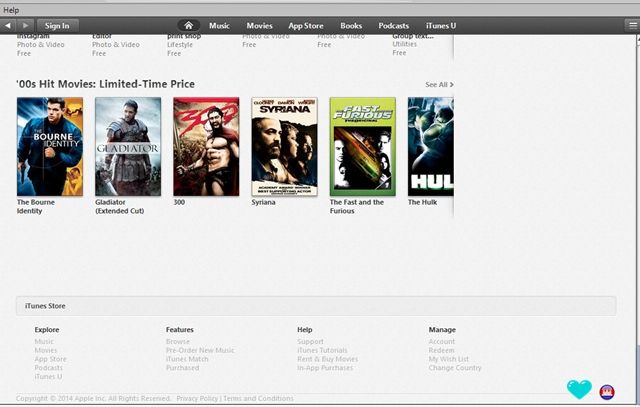Viewport: 640px width, 407px height.
Task: Open Rent & Buy Movies link
Action: [x=327, y=359]
